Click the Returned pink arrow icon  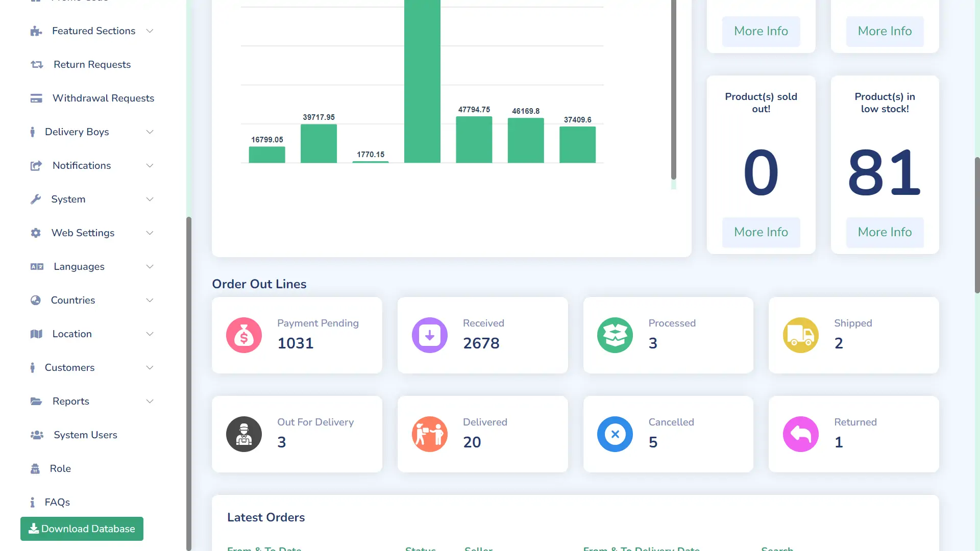[x=800, y=434]
